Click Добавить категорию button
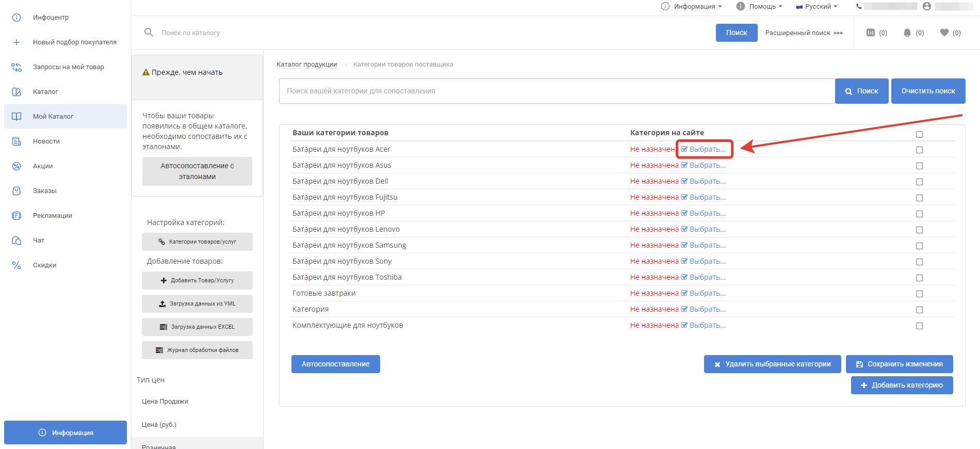The height and width of the screenshot is (449, 980). [902, 385]
